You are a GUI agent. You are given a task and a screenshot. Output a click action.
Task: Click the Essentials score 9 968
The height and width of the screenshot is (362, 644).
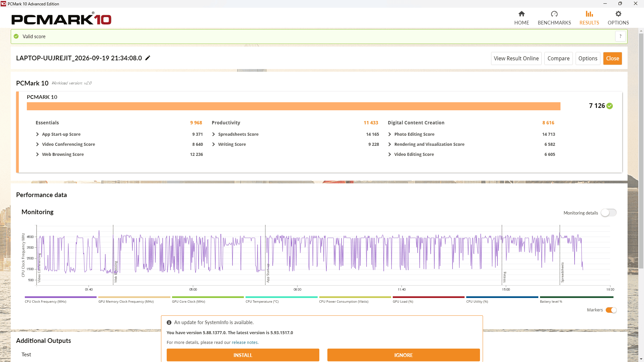click(196, 123)
